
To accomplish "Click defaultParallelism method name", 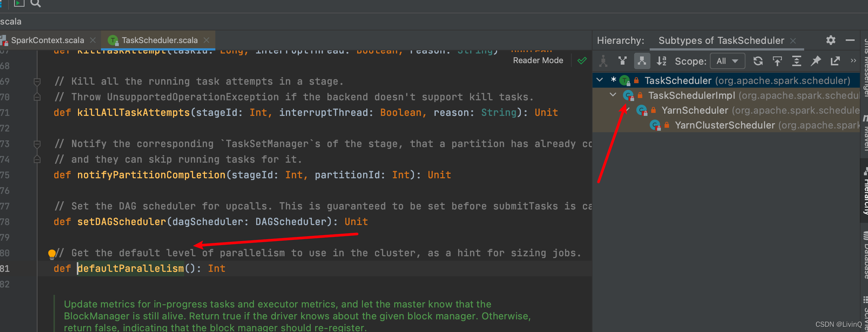I will 130,268.
